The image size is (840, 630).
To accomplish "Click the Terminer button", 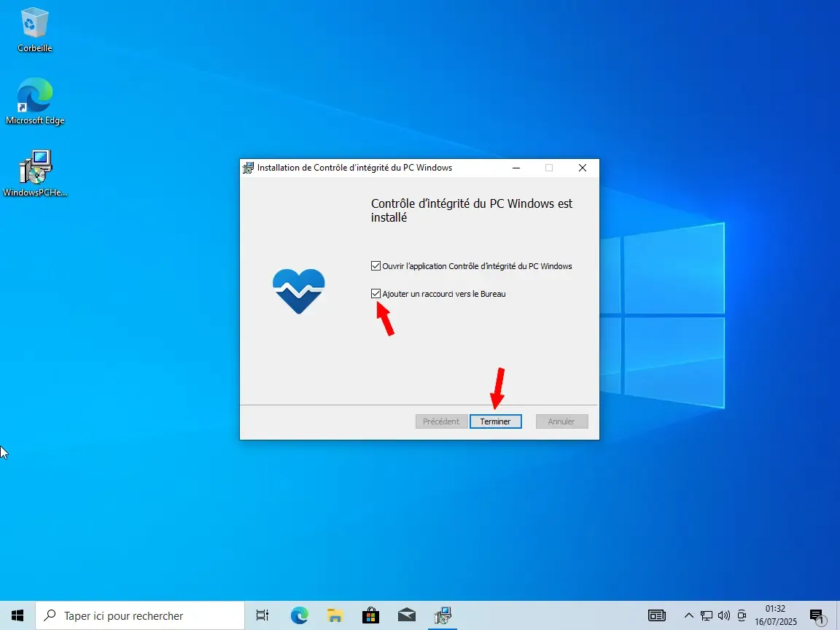I will click(496, 421).
